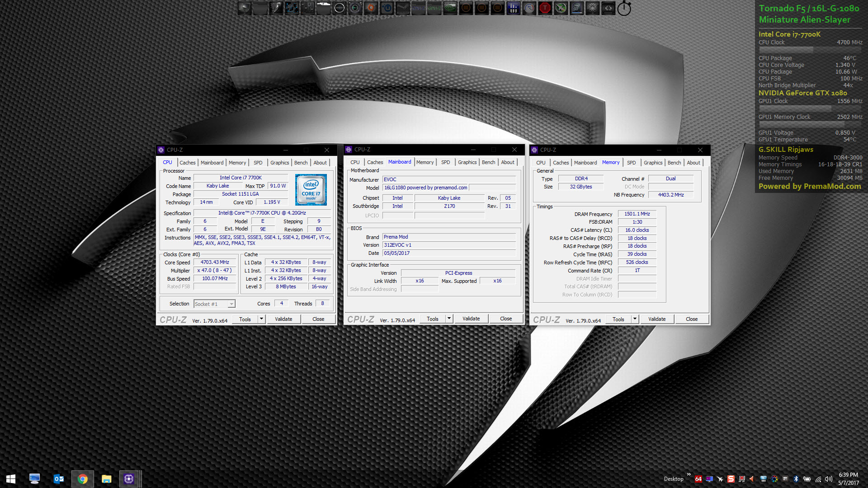The image size is (868, 488).
Task: Switch to Caches tab in left CPU-Z window
Action: point(187,163)
